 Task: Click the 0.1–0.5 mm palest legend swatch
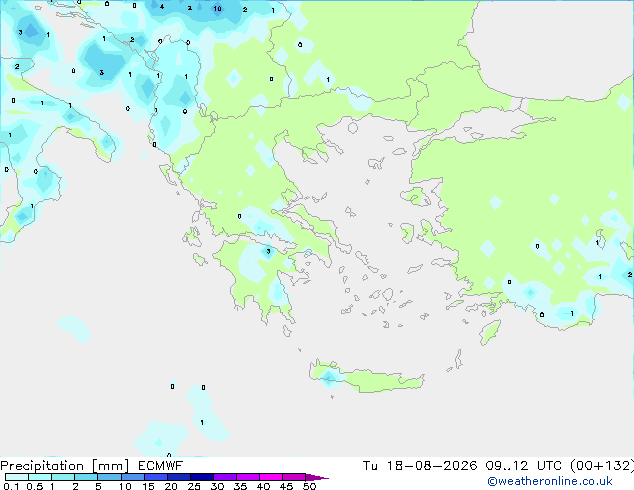click(17, 477)
